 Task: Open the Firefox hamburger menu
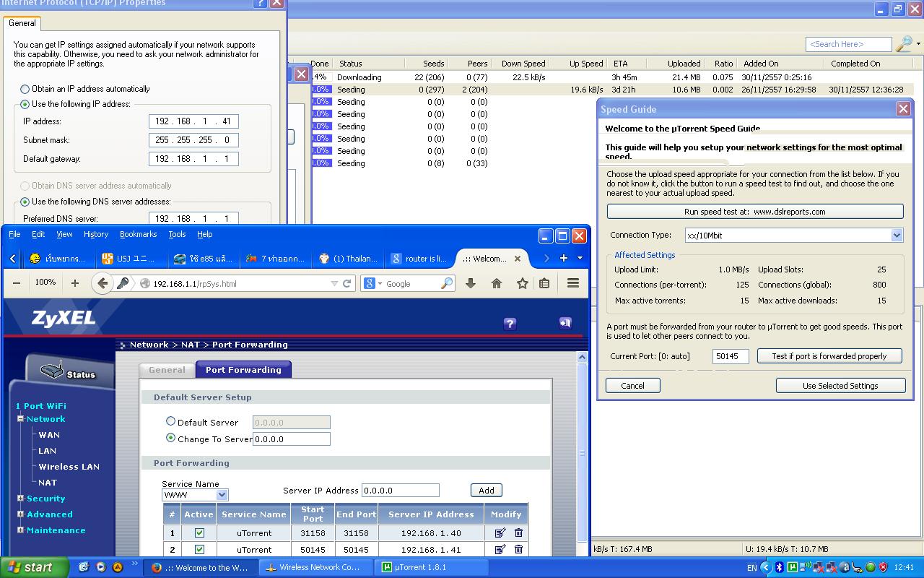click(573, 283)
